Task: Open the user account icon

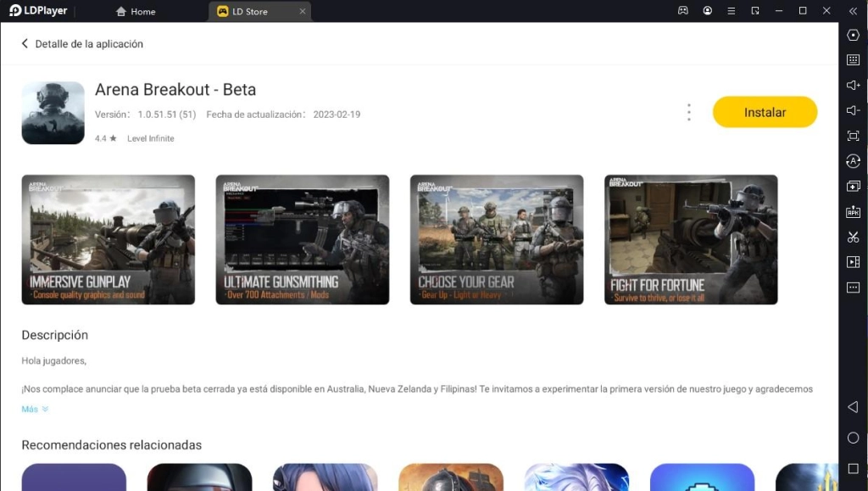Action: point(707,10)
